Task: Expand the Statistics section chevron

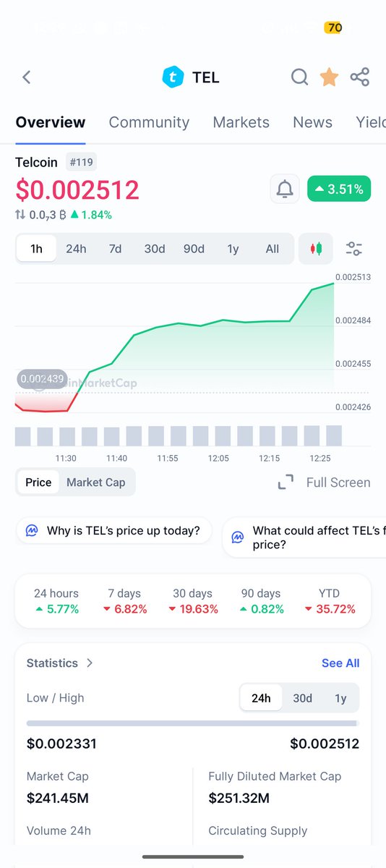Action: point(90,663)
